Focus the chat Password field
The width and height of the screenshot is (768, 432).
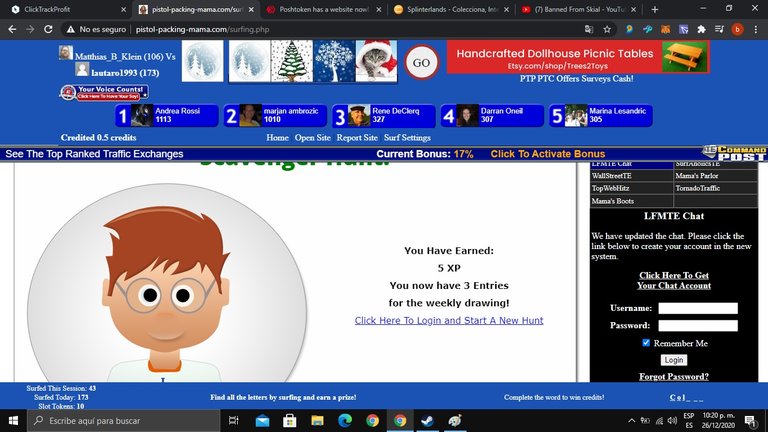(698, 326)
